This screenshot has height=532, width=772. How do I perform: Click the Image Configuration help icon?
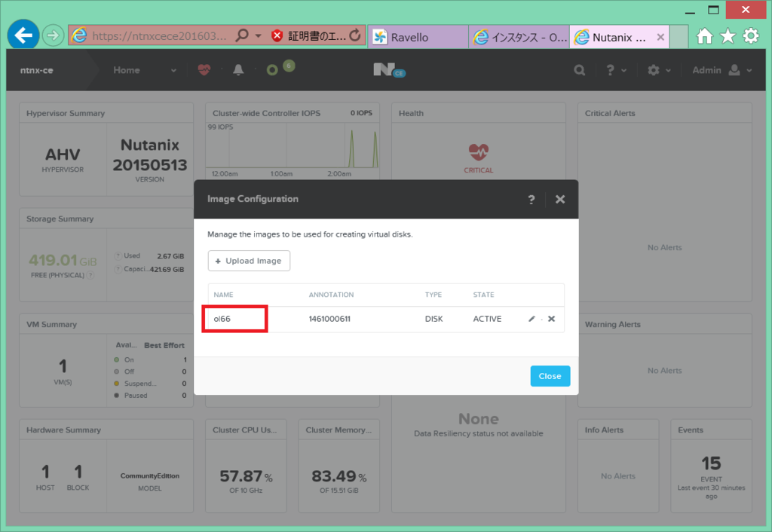coord(532,200)
